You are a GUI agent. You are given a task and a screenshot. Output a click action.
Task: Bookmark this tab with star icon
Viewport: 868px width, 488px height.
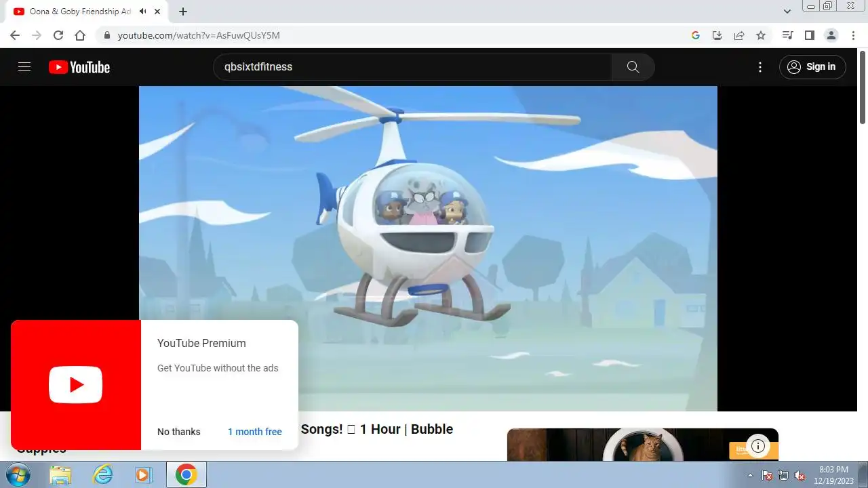pos(761,35)
